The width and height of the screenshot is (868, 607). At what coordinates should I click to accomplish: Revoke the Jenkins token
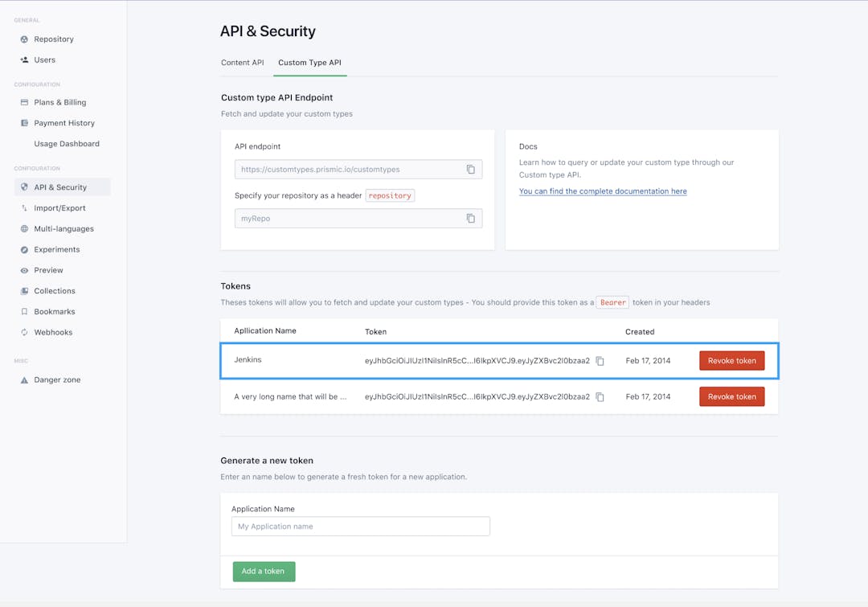tap(732, 360)
